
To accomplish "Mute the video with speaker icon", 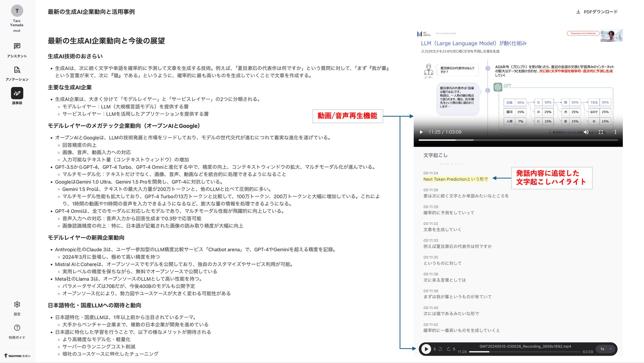I will pos(586,132).
